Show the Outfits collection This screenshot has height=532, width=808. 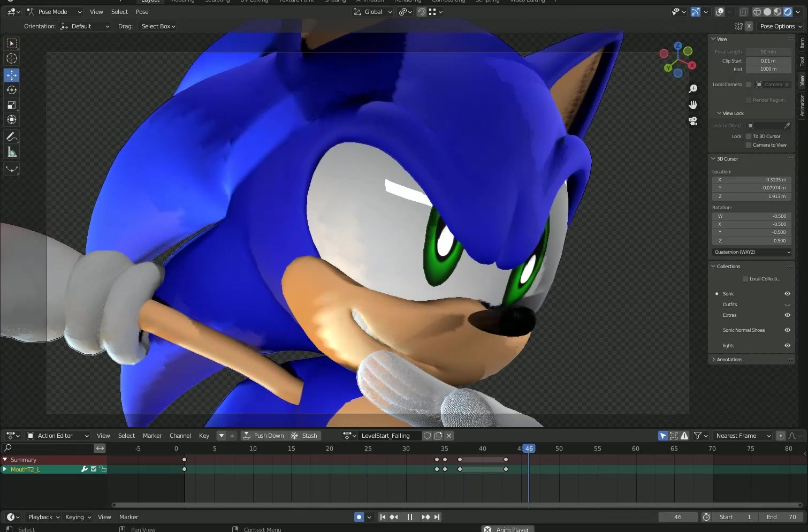pyautogui.click(x=787, y=305)
